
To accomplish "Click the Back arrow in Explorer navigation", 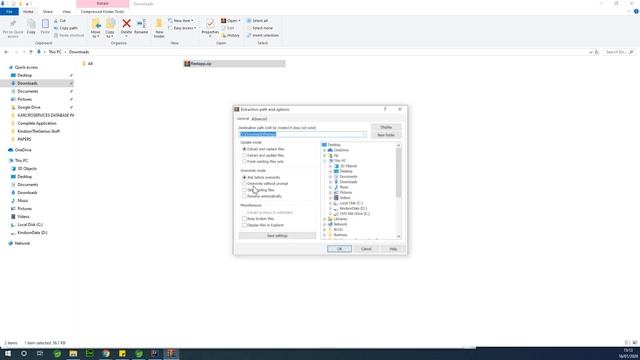I will tap(6, 52).
